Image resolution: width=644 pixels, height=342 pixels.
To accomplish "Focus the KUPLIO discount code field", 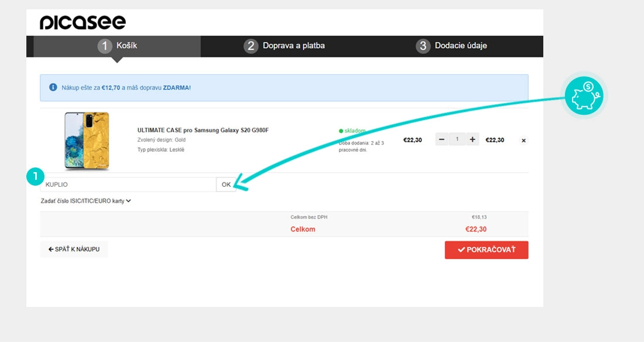I will pyautogui.click(x=128, y=184).
